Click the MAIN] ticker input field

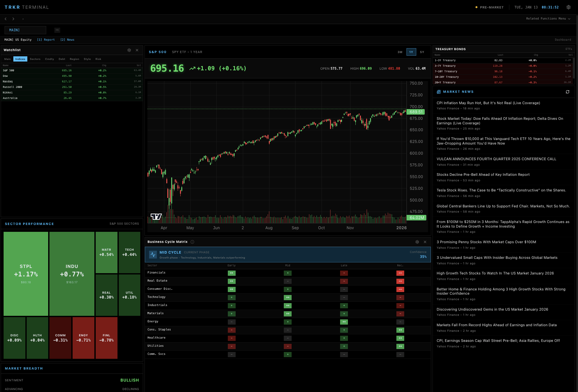point(25,30)
